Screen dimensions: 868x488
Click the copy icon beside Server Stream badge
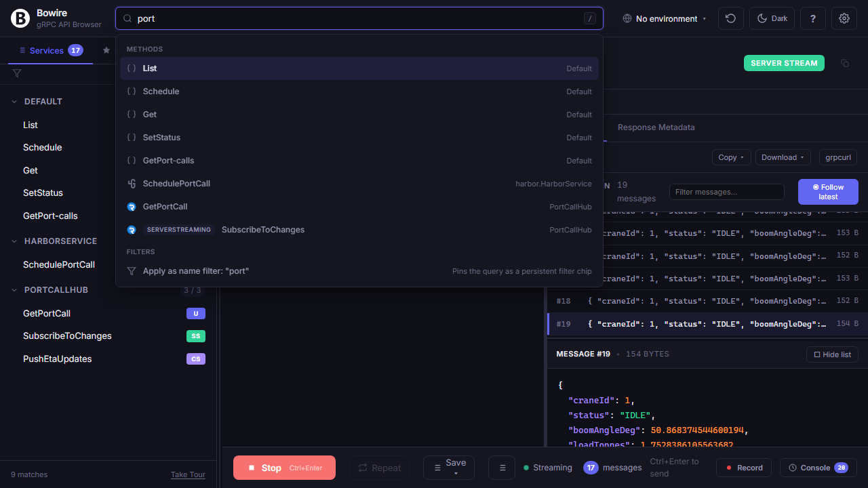coord(845,63)
